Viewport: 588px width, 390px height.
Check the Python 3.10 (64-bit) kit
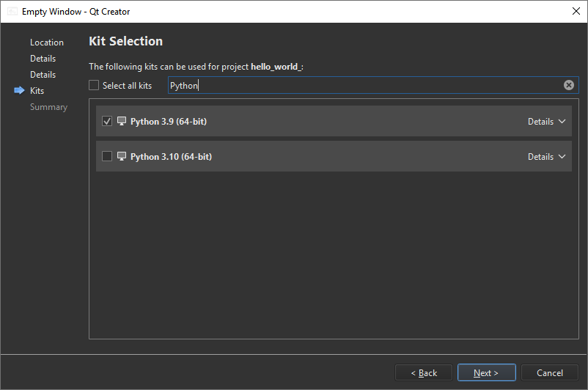[x=107, y=156]
